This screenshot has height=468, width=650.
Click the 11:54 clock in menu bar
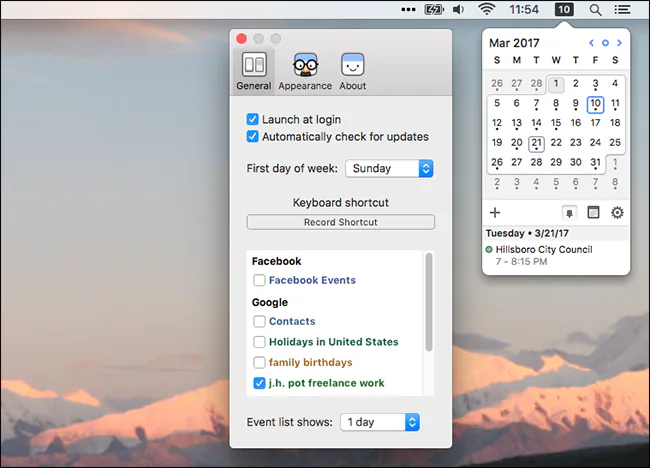coord(524,9)
